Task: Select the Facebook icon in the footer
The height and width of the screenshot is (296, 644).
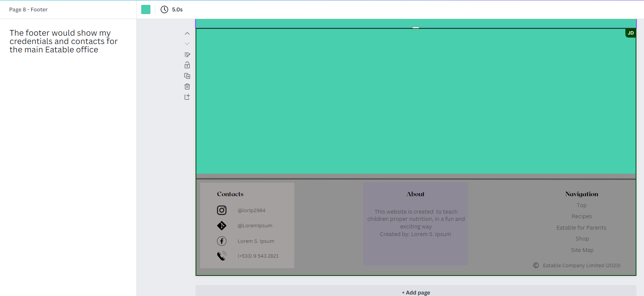Action: (222, 241)
